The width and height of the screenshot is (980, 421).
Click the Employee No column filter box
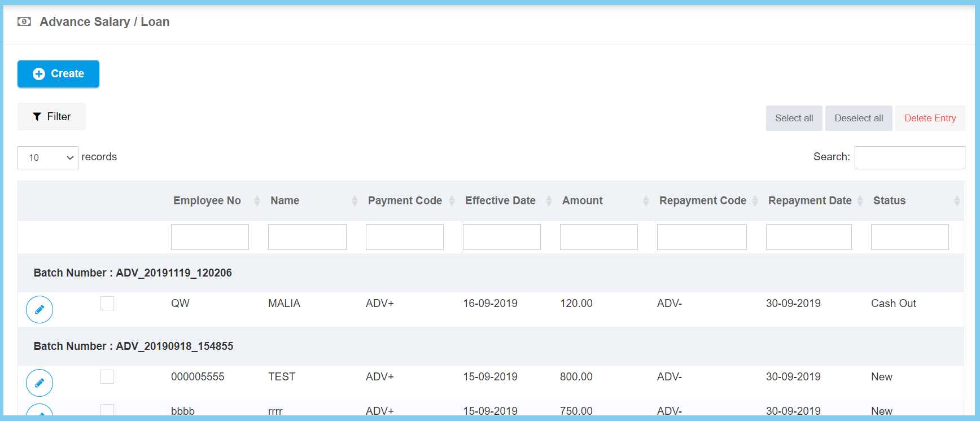click(x=210, y=237)
